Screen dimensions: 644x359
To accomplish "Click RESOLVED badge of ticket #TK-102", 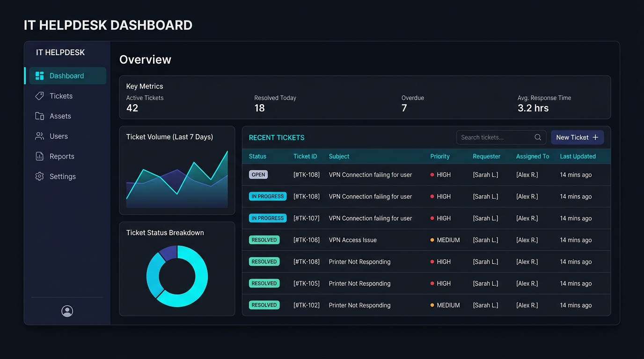I will (x=264, y=305).
